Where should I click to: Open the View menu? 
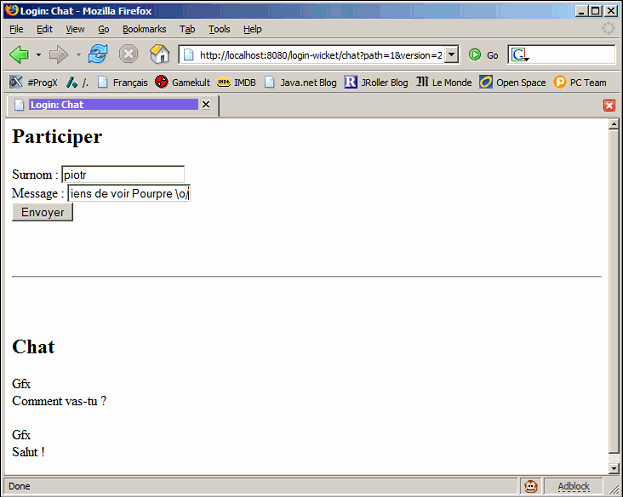[x=75, y=29]
